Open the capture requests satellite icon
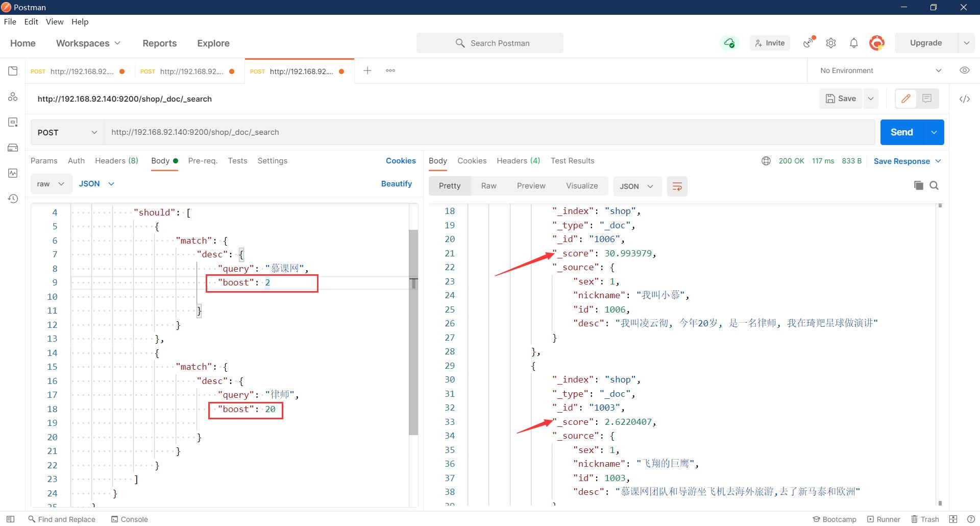Screen dimensions: 980x526 coord(809,43)
